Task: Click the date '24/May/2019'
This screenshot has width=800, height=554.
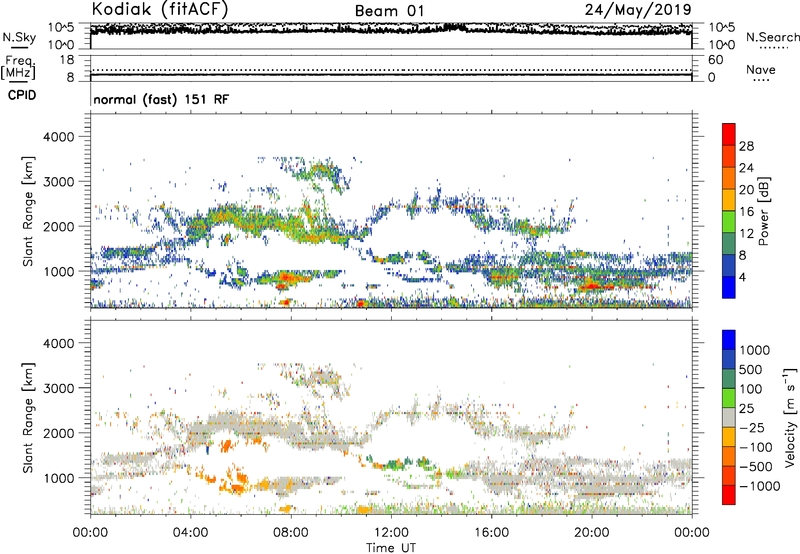Action: [x=638, y=10]
